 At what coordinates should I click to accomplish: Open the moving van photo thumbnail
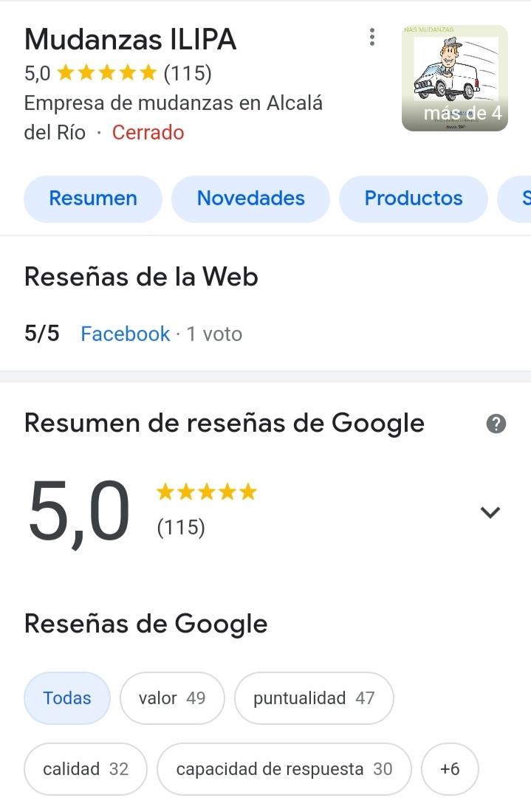point(455,78)
